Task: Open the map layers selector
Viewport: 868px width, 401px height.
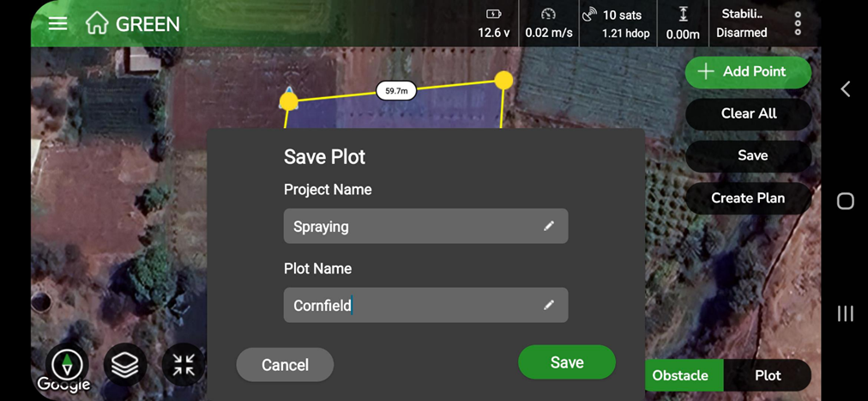Action: click(x=125, y=365)
